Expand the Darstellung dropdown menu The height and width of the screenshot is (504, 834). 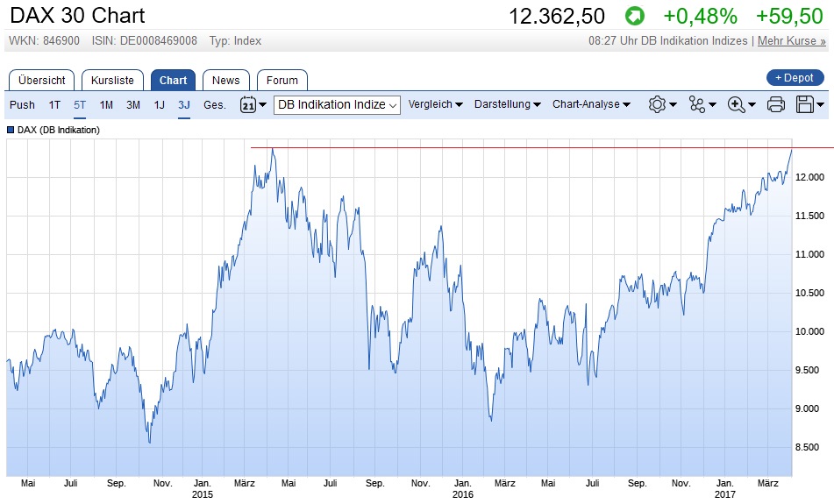point(507,105)
